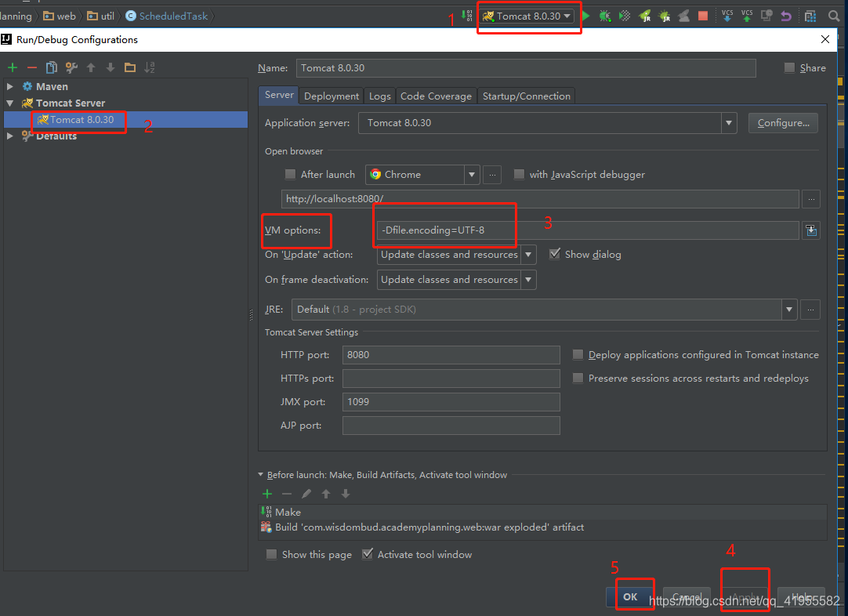The width and height of the screenshot is (848, 616).
Task: Switch to Startup/Connection tab
Action: pyautogui.click(x=526, y=96)
